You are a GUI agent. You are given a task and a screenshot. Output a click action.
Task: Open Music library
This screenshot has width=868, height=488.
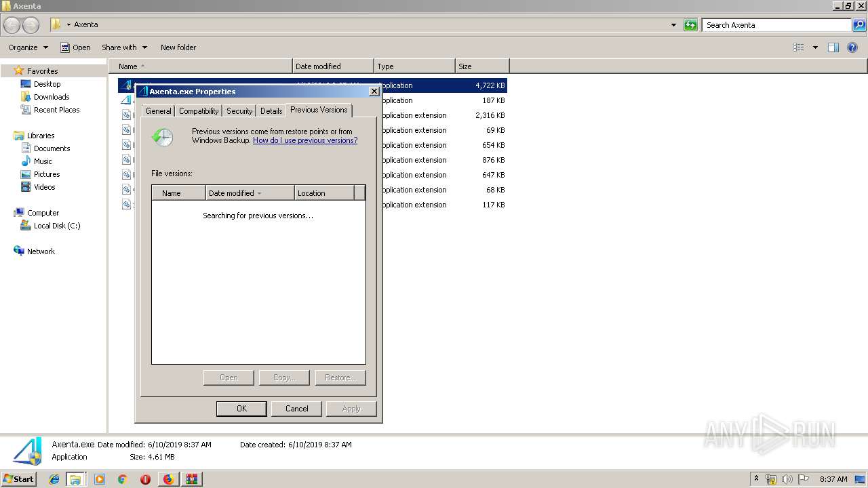tap(43, 161)
